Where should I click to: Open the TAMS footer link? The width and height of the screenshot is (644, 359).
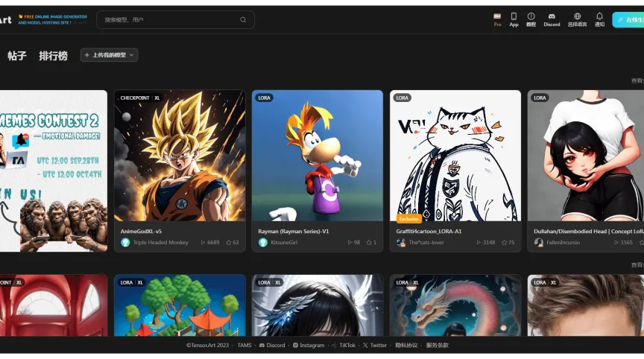(244, 345)
